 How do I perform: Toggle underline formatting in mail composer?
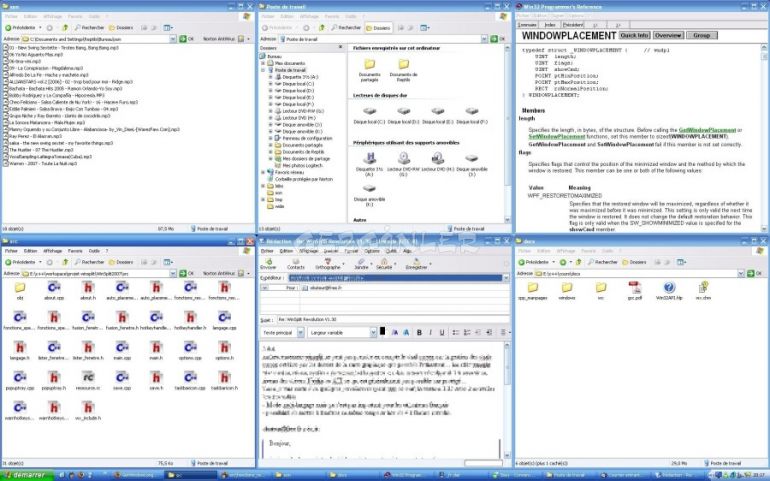[x=441, y=333]
